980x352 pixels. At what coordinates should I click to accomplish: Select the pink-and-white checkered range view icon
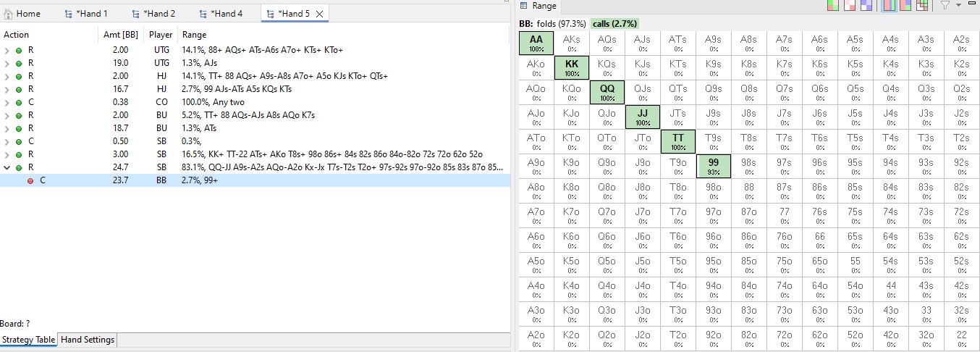click(x=850, y=6)
